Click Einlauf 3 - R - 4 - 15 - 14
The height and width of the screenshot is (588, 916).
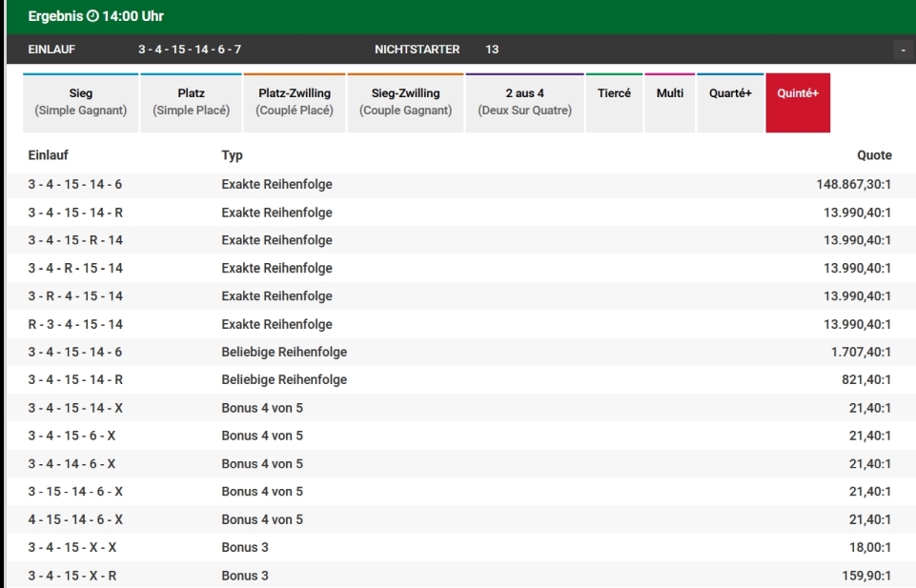click(x=75, y=296)
